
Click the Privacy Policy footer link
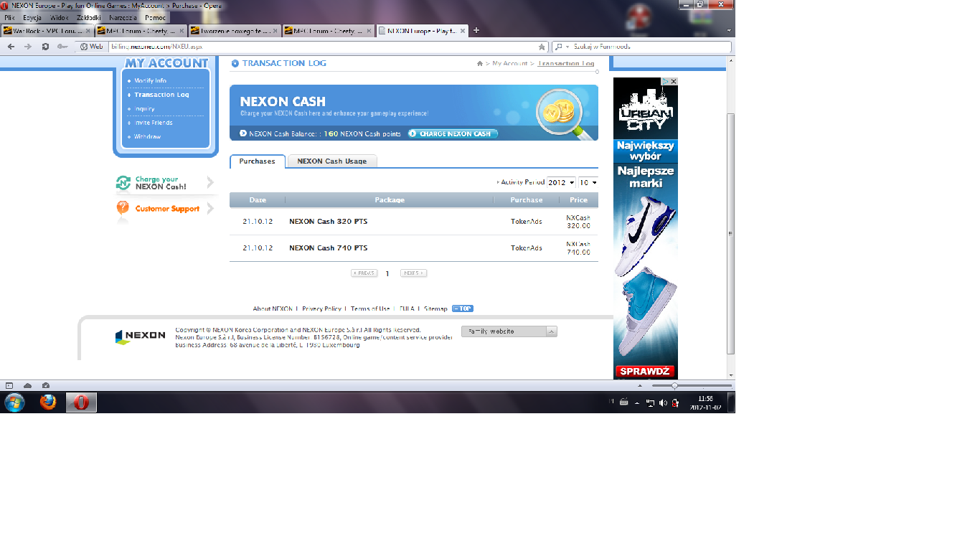[321, 309]
